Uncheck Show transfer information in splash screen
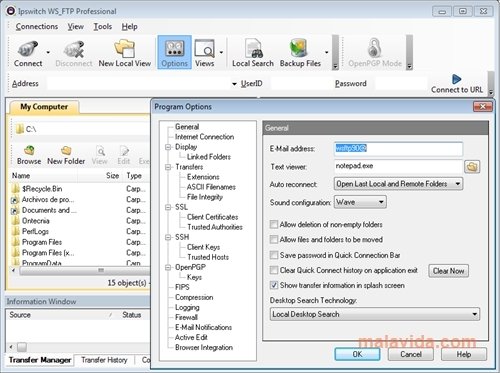Screen dimensions: 500x373 (274, 285)
